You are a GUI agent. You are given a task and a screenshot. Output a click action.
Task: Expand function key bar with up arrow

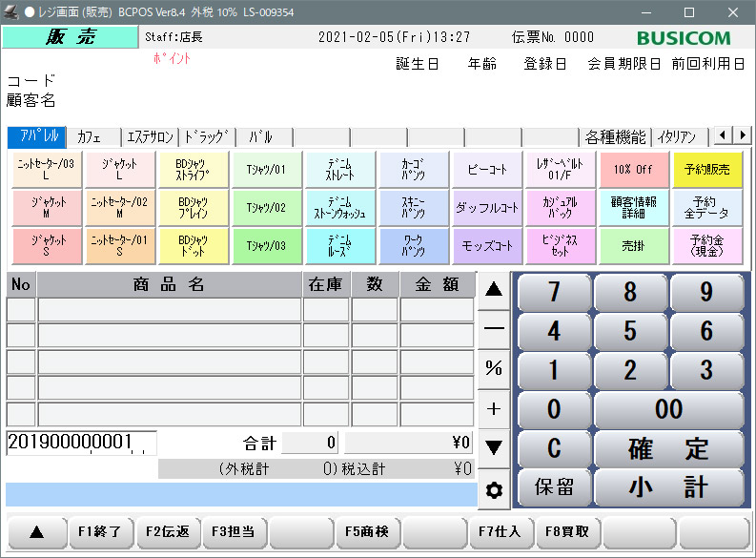click(36, 532)
